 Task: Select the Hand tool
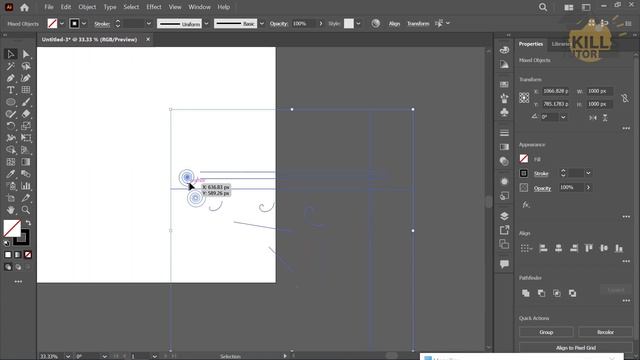pyautogui.click(x=11, y=210)
